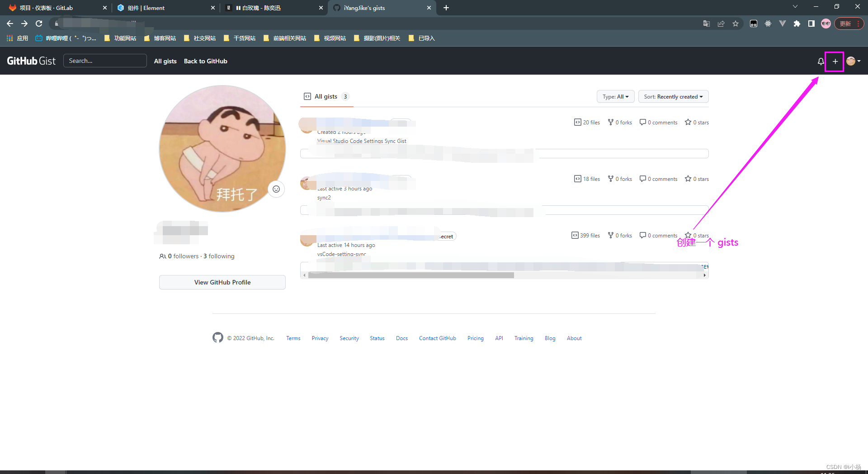Open the Terms footer link

pyautogui.click(x=293, y=338)
